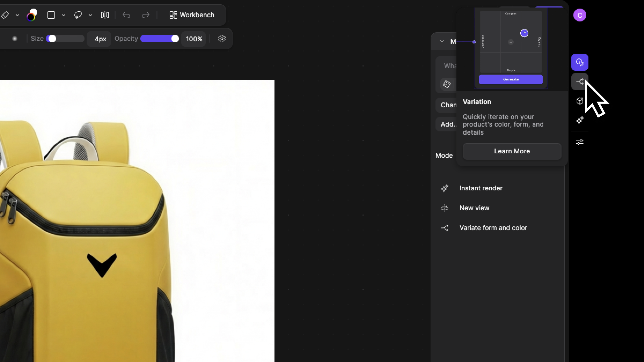Viewport: 644px width, 362px height.
Task: Expand the lasso tool dropdown arrow
Action: pyautogui.click(x=90, y=15)
